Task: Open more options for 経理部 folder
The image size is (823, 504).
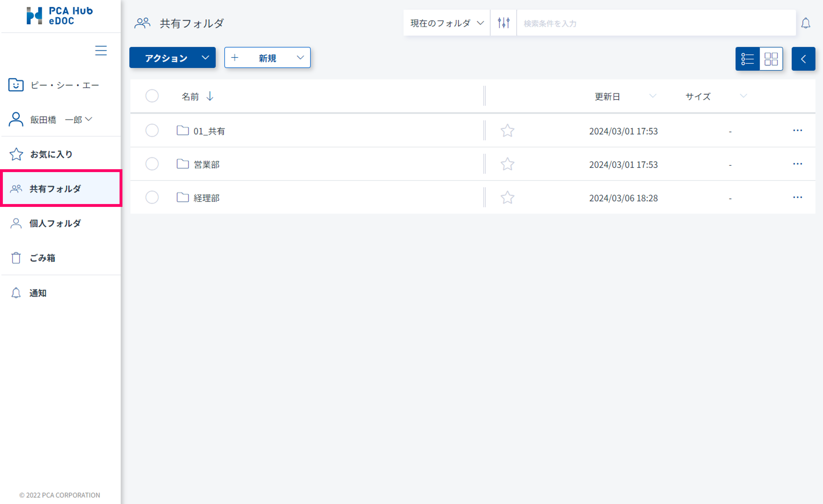Action: [x=797, y=197]
